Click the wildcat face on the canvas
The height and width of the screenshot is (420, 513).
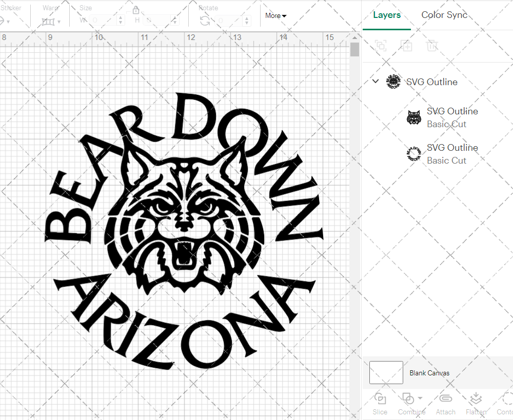coord(185,216)
